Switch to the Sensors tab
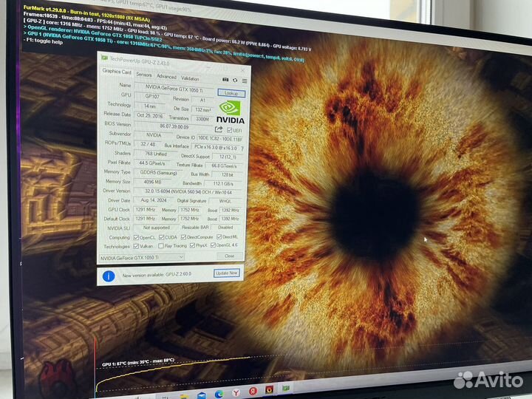532x399 pixels. tap(143, 75)
